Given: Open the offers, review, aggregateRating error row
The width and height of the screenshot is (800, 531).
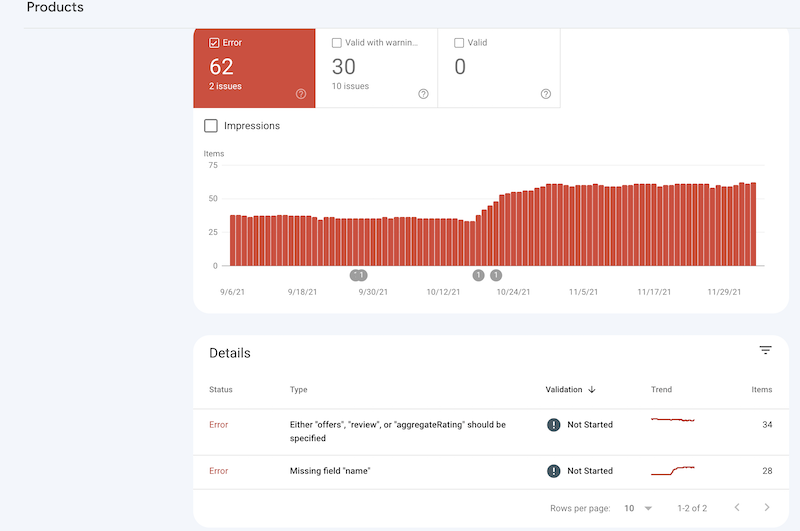Looking at the screenshot, I should pyautogui.click(x=397, y=431).
